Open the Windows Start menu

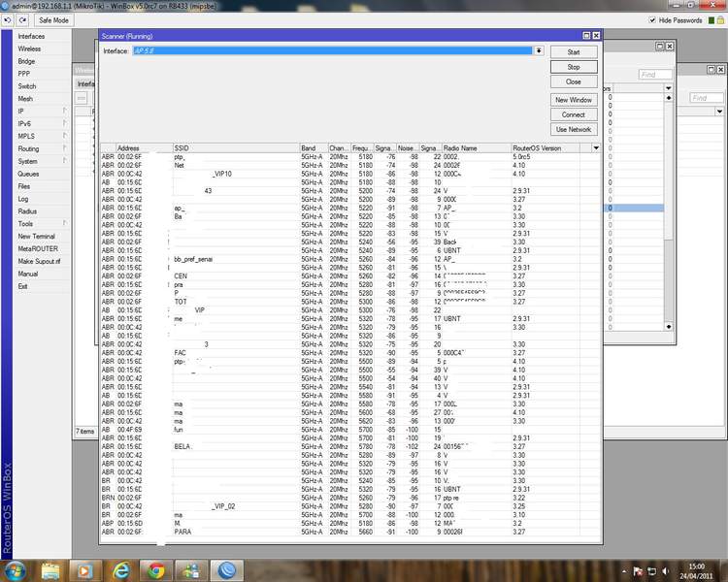pyautogui.click(x=15, y=570)
